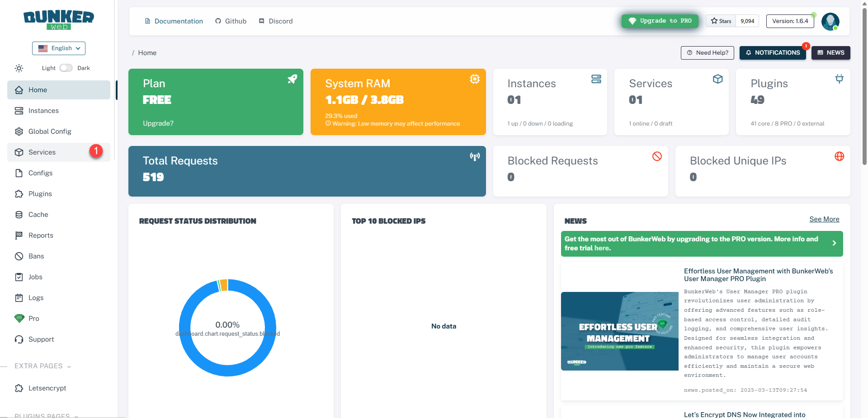The image size is (868, 418).
Task: Click the cube icon on Services card
Action: click(x=717, y=79)
